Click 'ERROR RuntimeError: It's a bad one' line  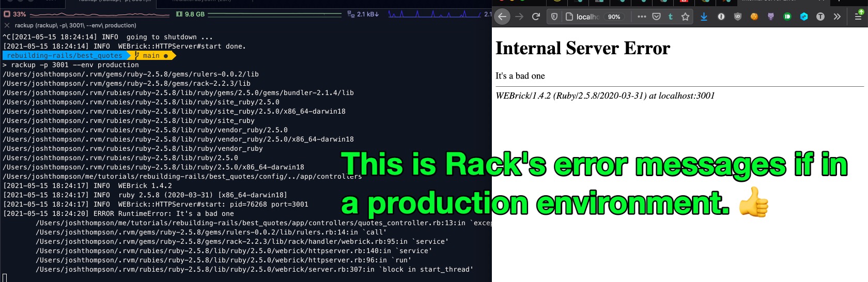click(x=118, y=214)
